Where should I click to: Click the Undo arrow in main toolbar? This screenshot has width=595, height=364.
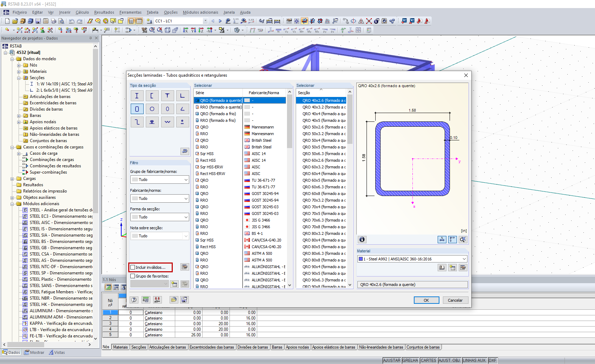(x=71, y=21)
